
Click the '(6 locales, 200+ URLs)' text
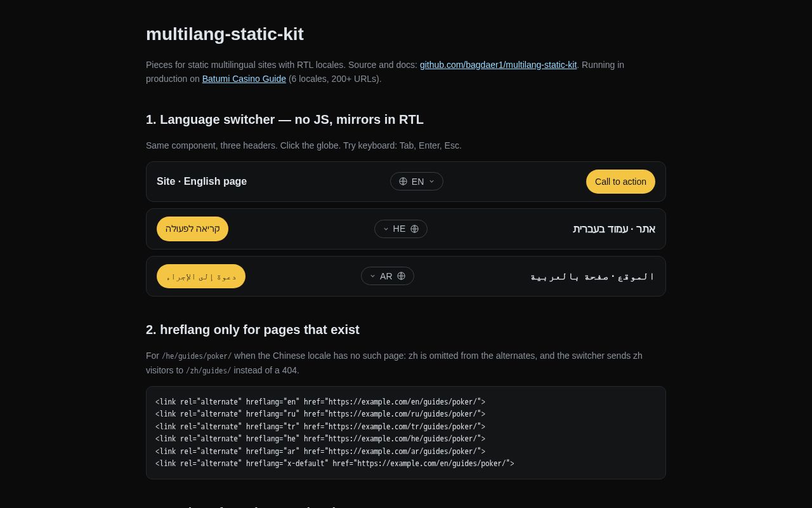[x=335, y=79]
